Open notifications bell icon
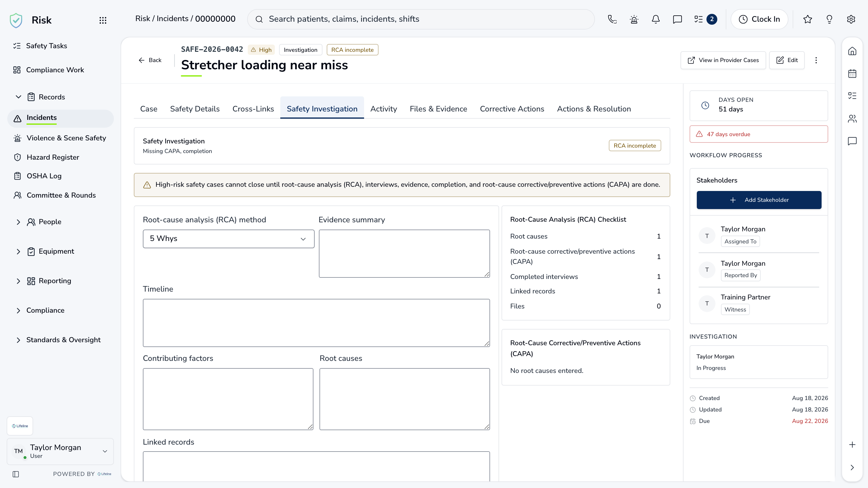The width and height of the screenshot is (868, 488). 656,19
